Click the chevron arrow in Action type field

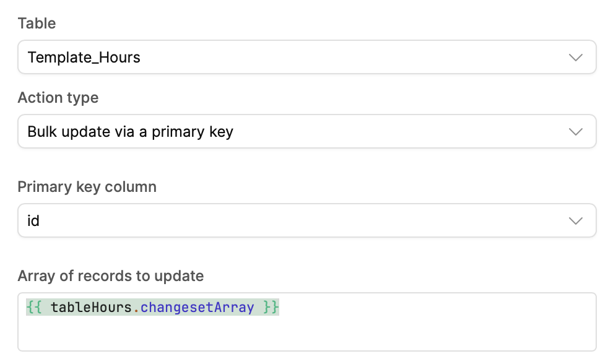pos(575,131)
